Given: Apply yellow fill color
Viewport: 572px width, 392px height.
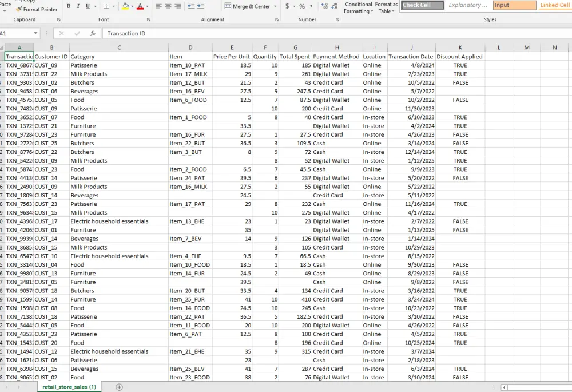Looking at the screenshot, I should [125, 6].
